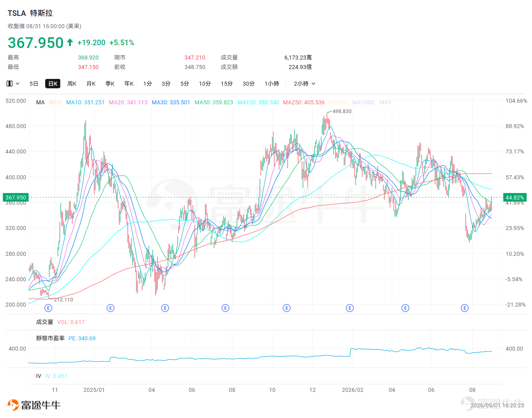This screenshot has height=418, width=532.
Task: Toggle the faded MA1000 legend entry
Action: click(x=364, y=102)
